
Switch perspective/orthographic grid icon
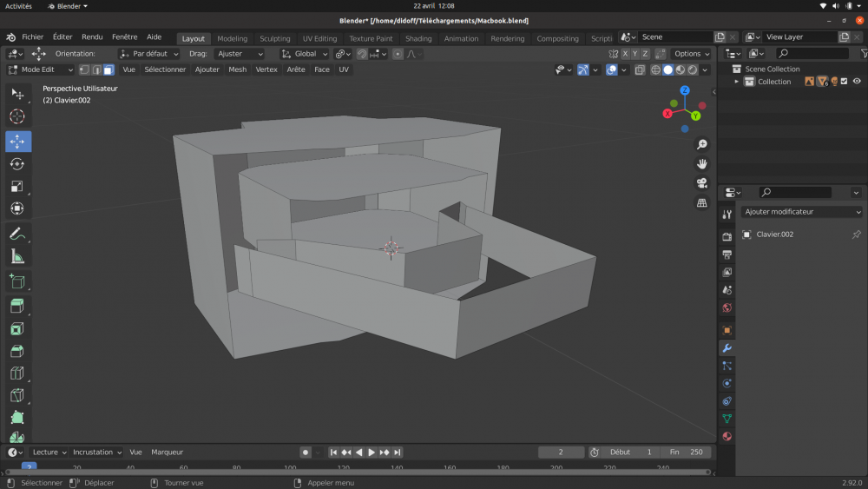[x=702, y=202]
